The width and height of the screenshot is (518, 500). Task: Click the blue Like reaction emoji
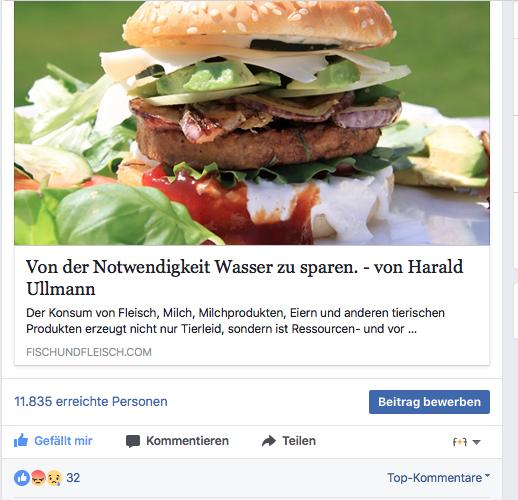pos(22,478)
